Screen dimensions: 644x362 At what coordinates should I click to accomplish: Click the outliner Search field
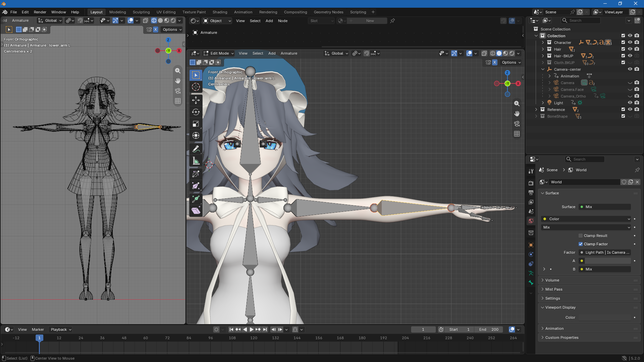pyautogui.click(x=581, y=20)
